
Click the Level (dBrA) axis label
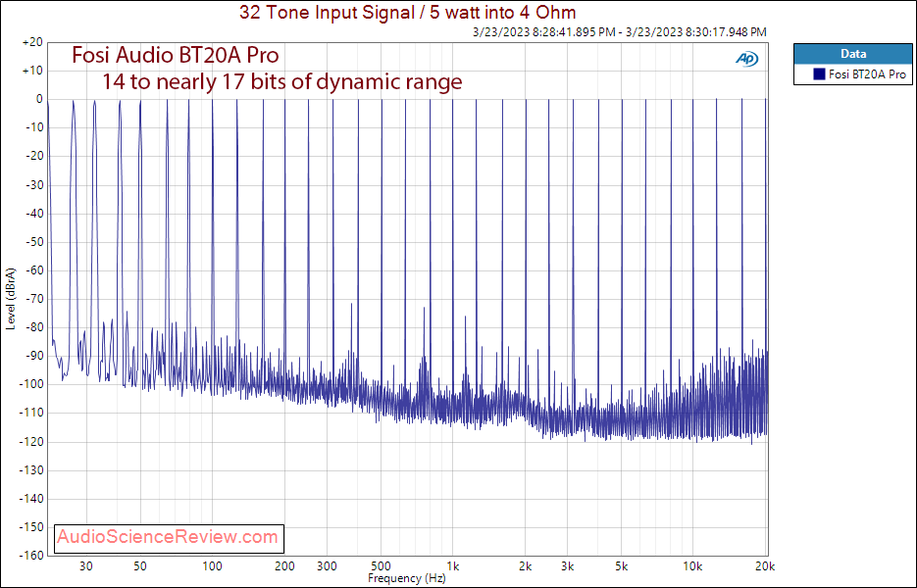pos(11,299)
